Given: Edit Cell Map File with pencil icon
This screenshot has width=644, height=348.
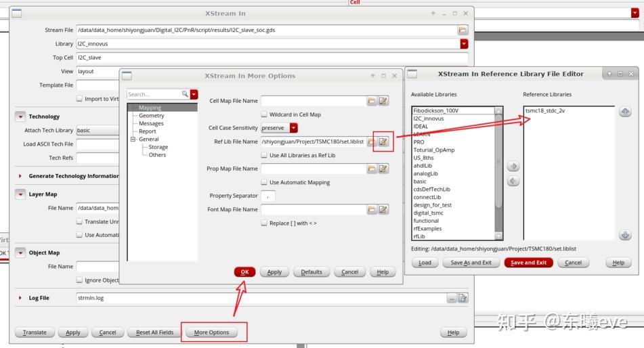Looking at the screenshot, I should tap(383, 101).
